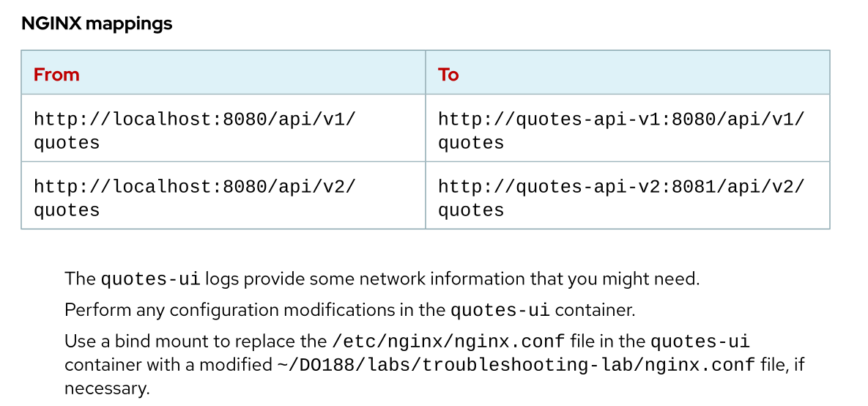The height and width of the screenshot is (406, 868).
Task: Click "quotes-ui" in the "Perform any configuration" sentence
Action: click(500, 310)
